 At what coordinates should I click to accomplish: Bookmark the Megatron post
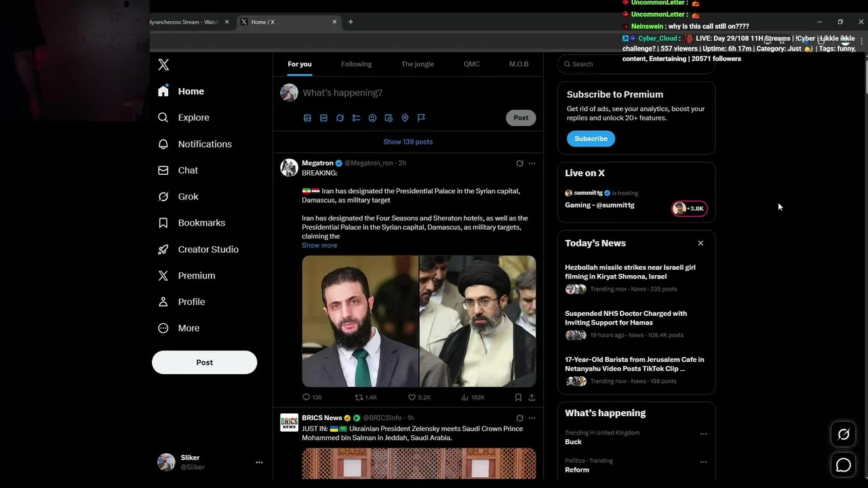click(x=518, y=397)
